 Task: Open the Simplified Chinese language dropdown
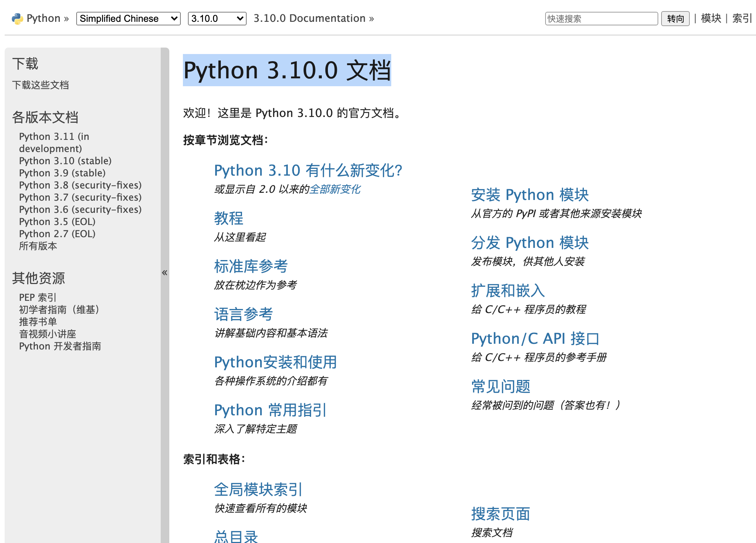[128, 19]
